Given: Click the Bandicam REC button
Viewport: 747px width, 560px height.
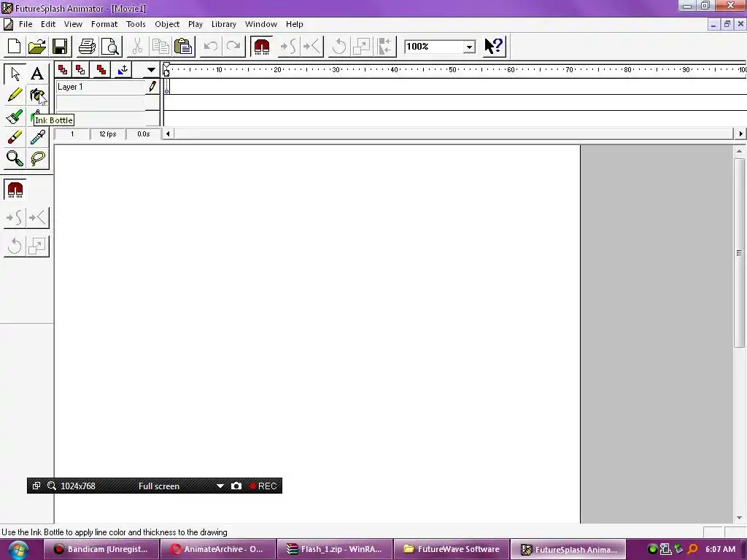Looking at the screenshot, I should (263, 486).
